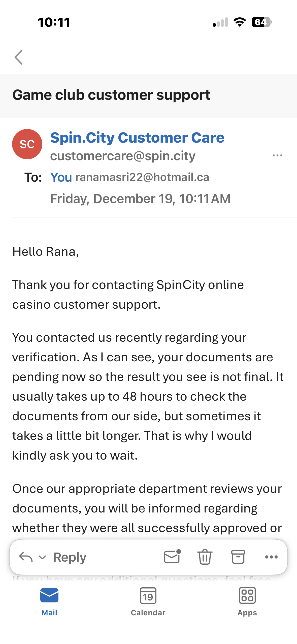This screenshot has width=297, height=644.
Task: Mark email as unread envelope icon
Action: pyautogui.click(x=172, y=557)
